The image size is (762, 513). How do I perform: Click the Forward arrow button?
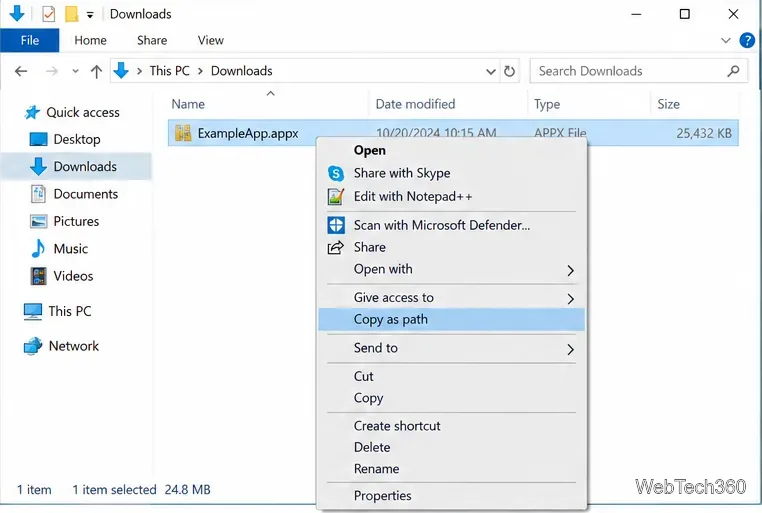[x=52, y=71]
